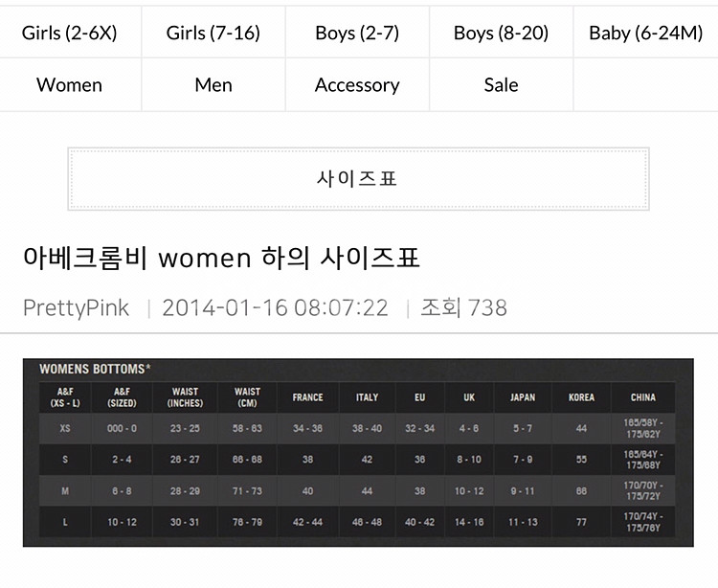Image resolution: width=718 pixels, height=588 pixels.
Task: Click the view count 조회 738
Action: pyautogui.click(x=463, y=307)
